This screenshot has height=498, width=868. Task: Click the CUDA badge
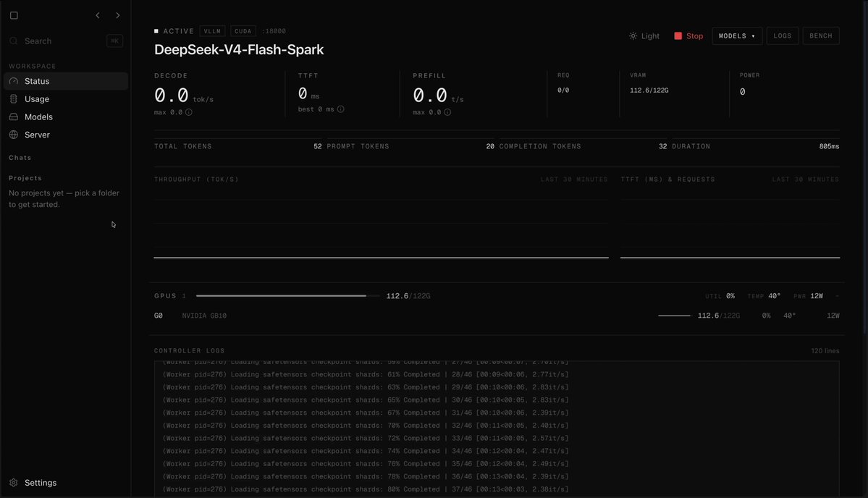point(243,32)
